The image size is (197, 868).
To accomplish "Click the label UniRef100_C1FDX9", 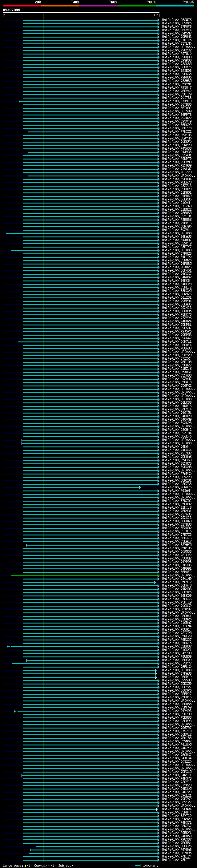I will click(x=177, y=196).
